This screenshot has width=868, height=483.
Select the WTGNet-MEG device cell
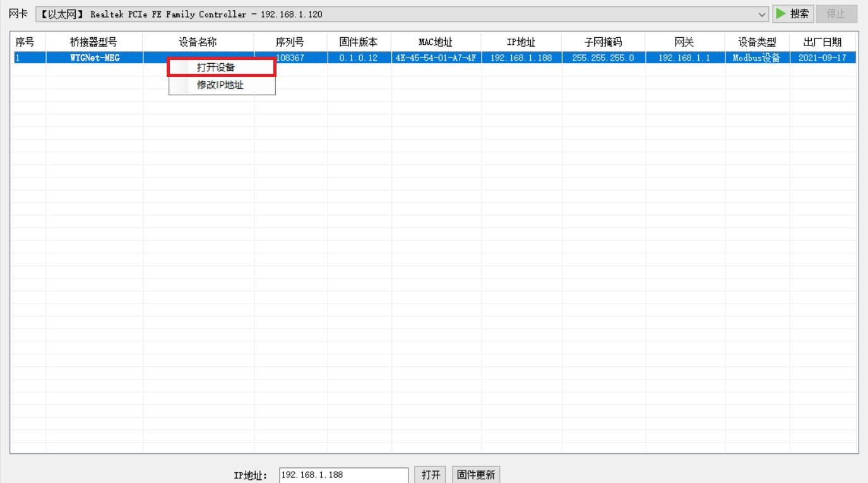[x=94, y=58]
